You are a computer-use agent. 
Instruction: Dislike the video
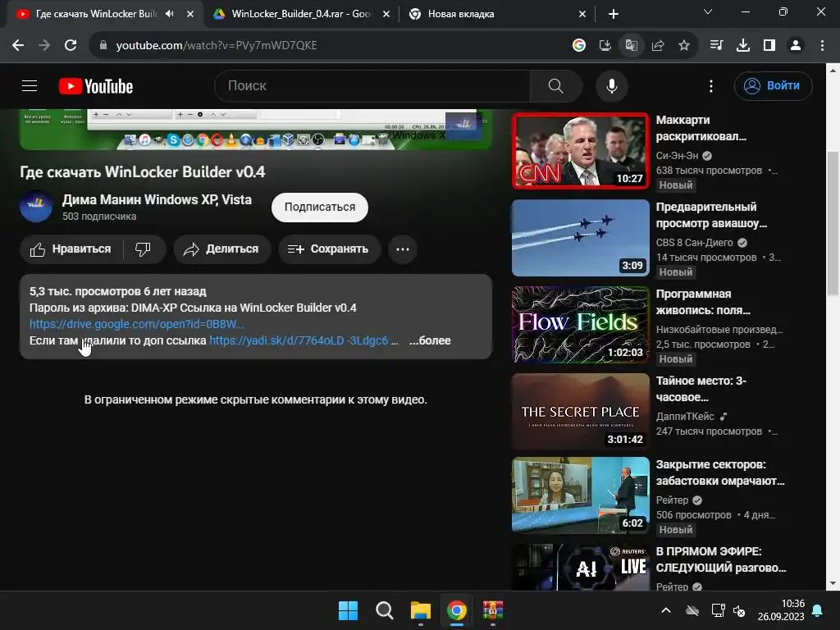point(143,249)
